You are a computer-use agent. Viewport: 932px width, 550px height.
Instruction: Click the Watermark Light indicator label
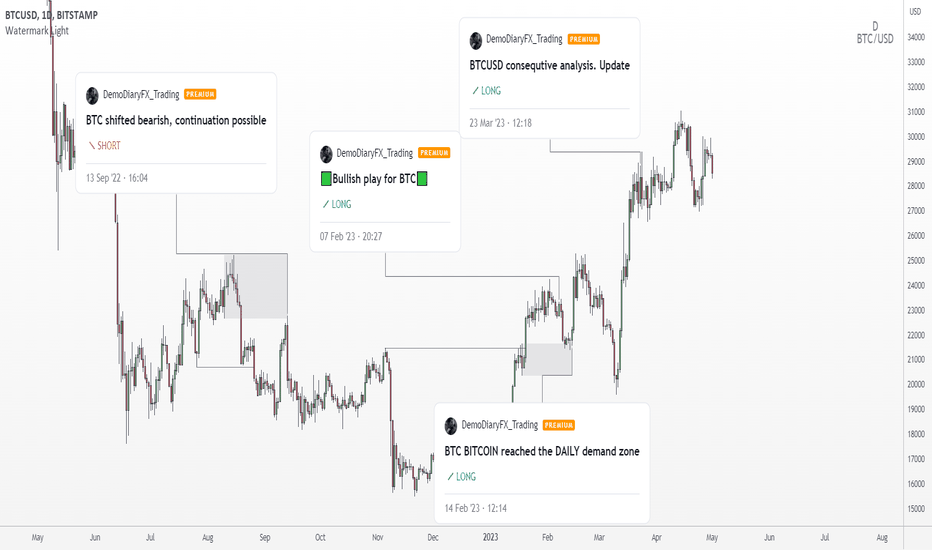click(x=37, y=30)
